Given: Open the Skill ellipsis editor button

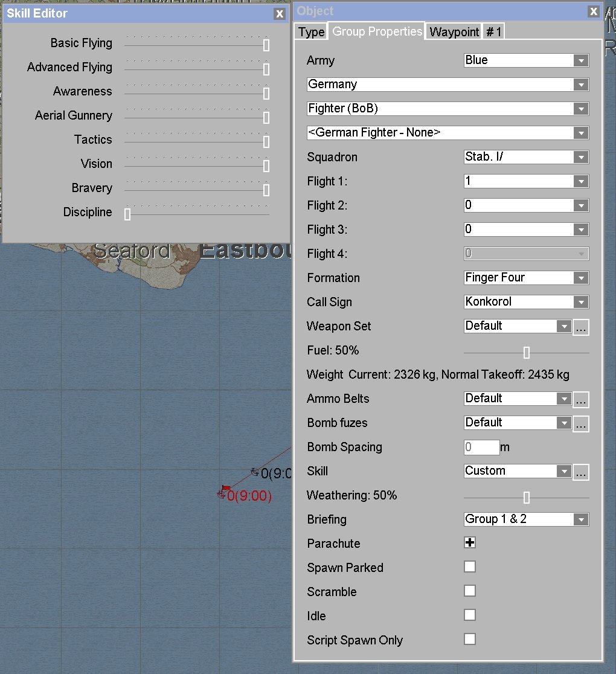Looking at the screenshot, I should click(x=581, y=472).
